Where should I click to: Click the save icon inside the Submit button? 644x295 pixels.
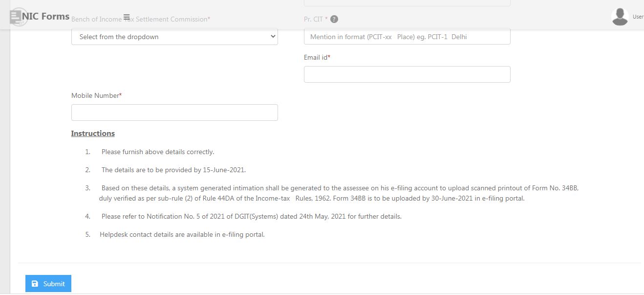coord(35,283)
